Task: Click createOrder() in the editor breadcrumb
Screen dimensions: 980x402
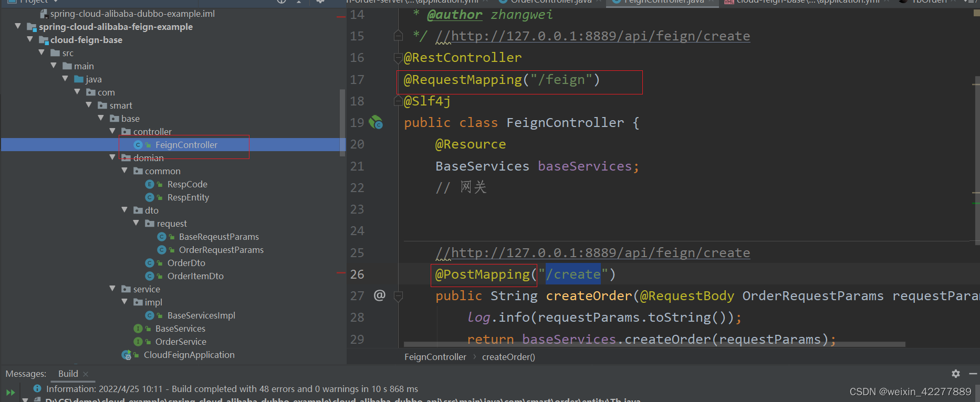Action: pyautogui.click(x=508, y=357)
